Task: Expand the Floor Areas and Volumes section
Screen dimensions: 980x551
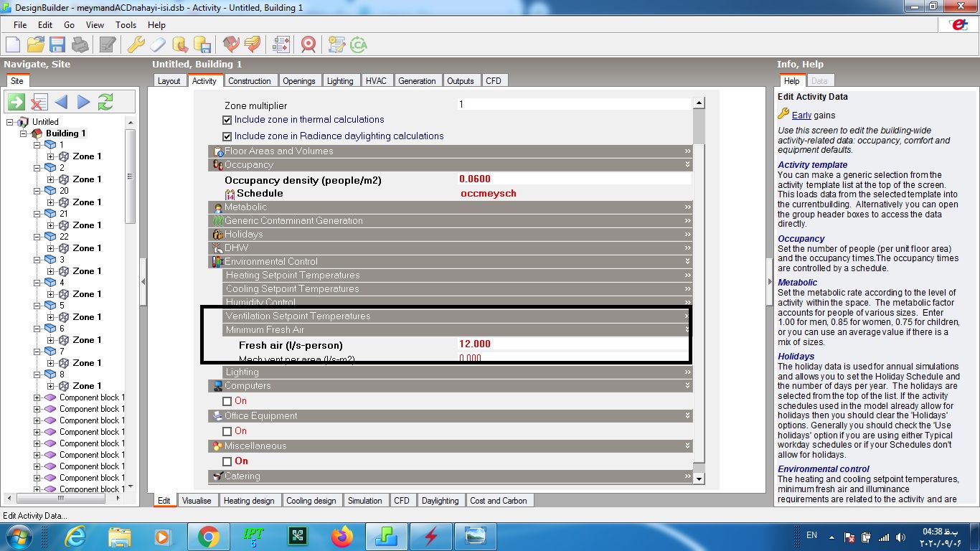Action: tap(451, 151)
